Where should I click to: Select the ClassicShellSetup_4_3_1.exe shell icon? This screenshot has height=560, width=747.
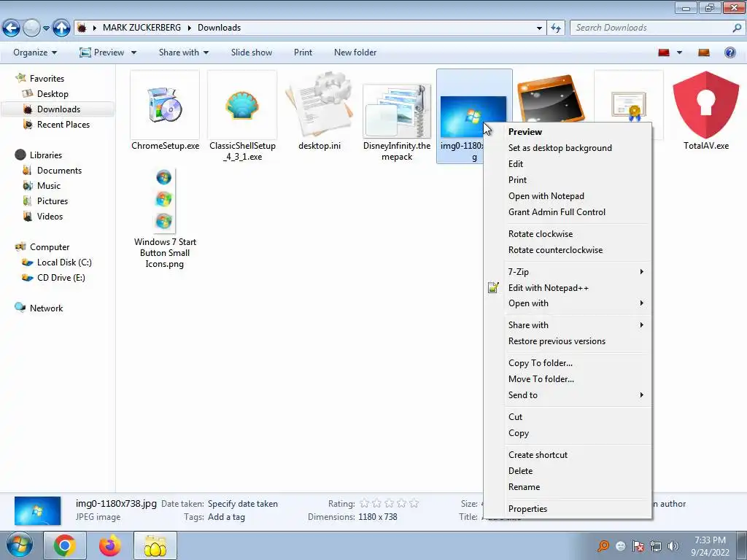242,105
